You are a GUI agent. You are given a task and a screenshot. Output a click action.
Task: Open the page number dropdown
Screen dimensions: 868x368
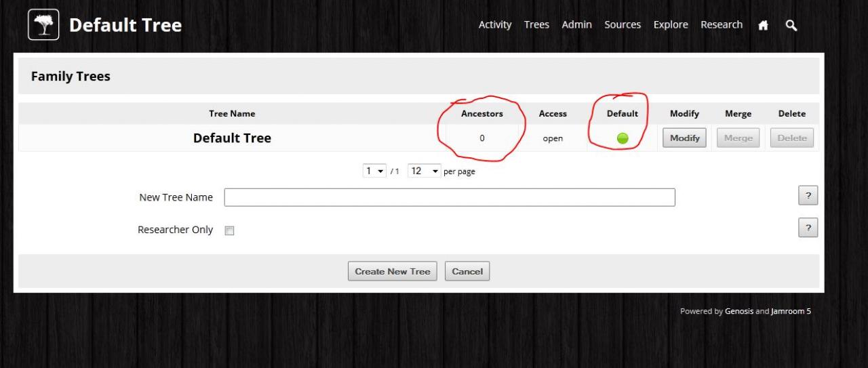pyautogui.click(x=376, y=171)
